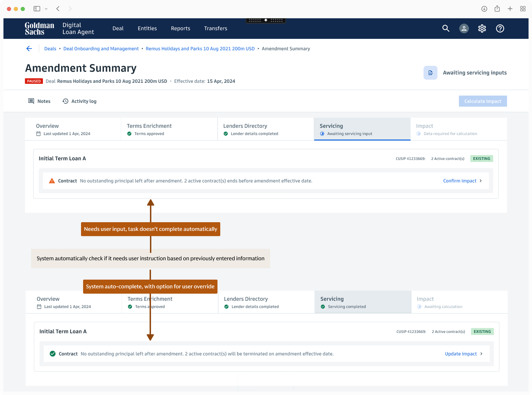Screen dimensions: 532x395
Task: Open the Deal menu
Action: [118, 28]
